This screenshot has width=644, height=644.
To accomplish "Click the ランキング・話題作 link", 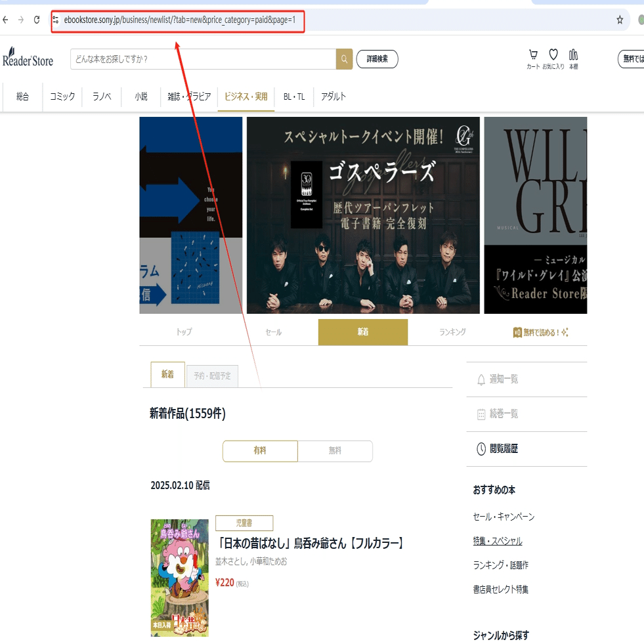I will pyautogui.click(x=501, y=566).
